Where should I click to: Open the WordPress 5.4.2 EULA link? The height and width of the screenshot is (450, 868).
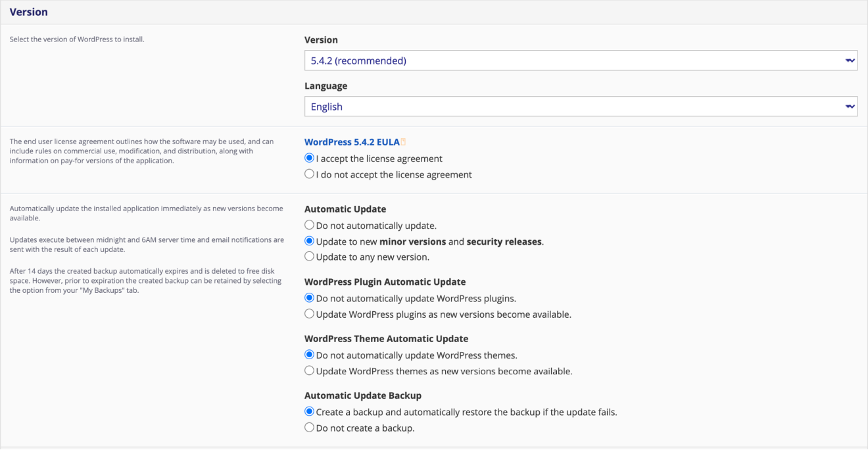[352, 142]
